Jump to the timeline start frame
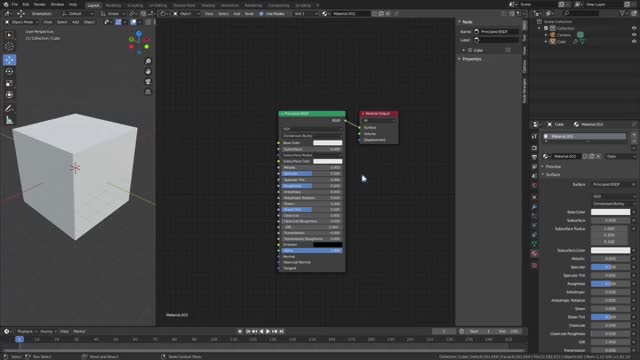Viewport: 640px width, 360px height. pos(248,331)
